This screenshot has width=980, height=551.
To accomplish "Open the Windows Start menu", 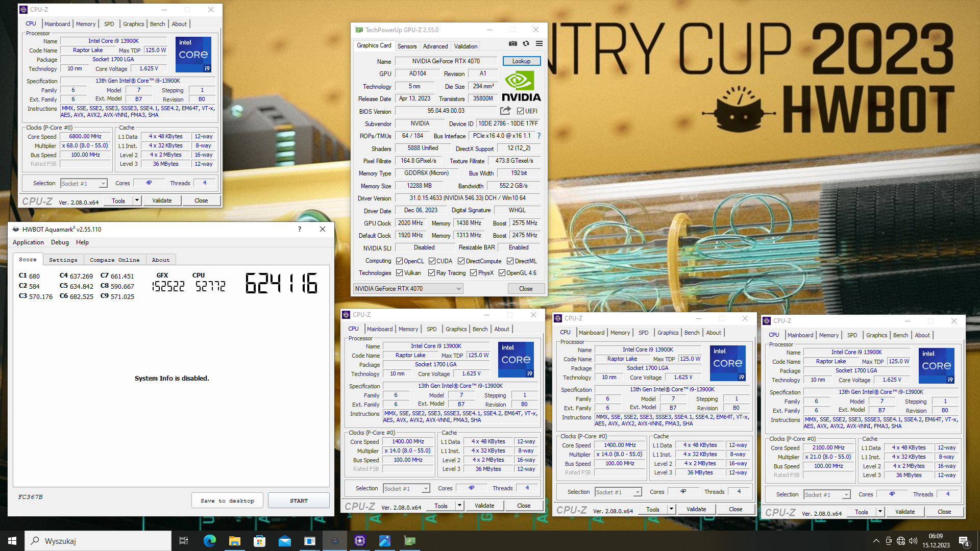I will (12, 541).
